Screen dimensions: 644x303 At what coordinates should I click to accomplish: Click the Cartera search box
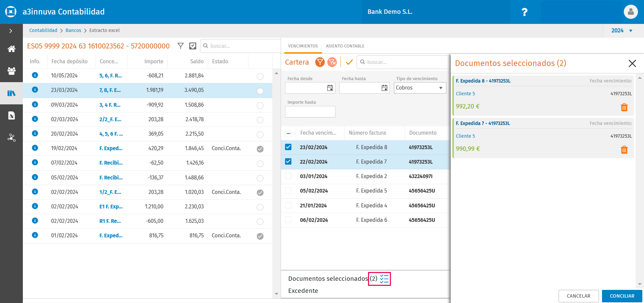click(403, 62)
